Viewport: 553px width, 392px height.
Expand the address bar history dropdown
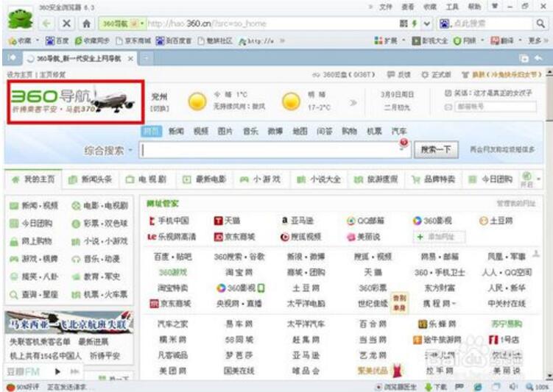[x=427, y=24]
